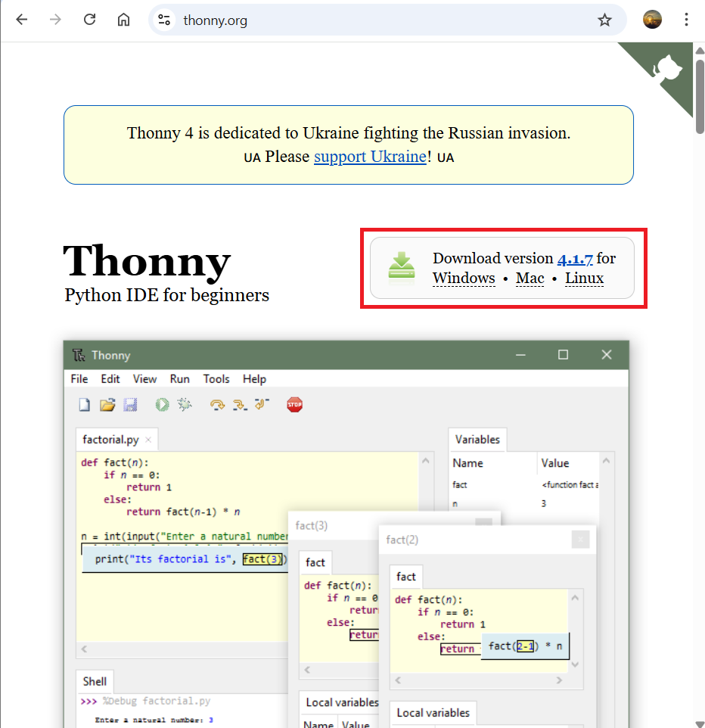Screen dimensions: 705x728
Task: Open the Tools menu
Action: tap(216, 378)
